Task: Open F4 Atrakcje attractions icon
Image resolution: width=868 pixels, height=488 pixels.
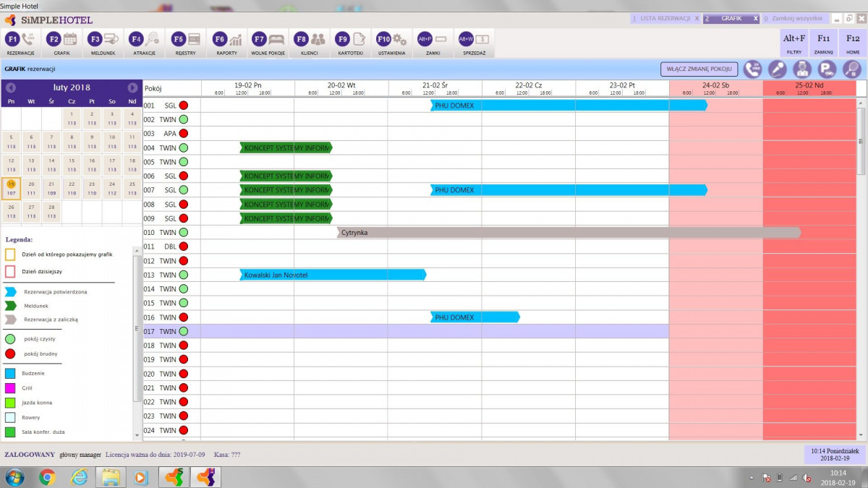Action: pyautogui.click(x=144, y=40)
